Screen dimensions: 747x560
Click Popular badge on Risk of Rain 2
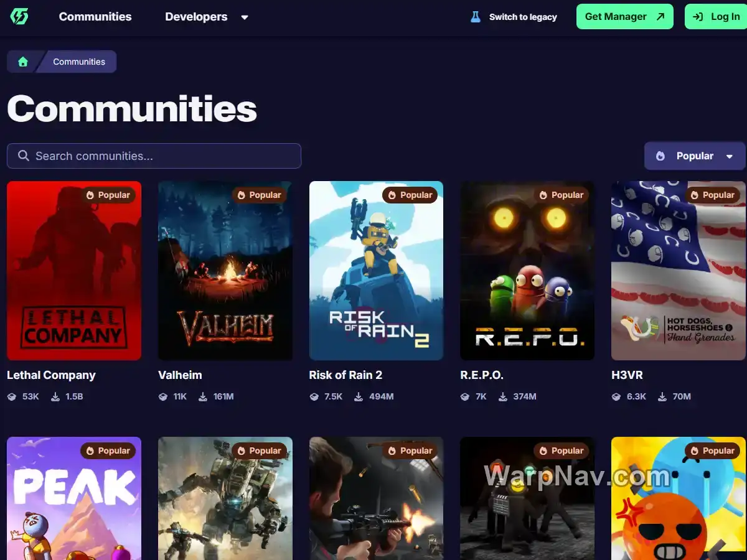tap(410, 195)
